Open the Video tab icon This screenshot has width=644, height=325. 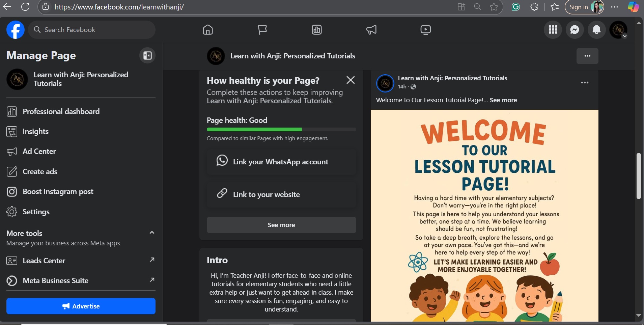click(x=425, y=30)
